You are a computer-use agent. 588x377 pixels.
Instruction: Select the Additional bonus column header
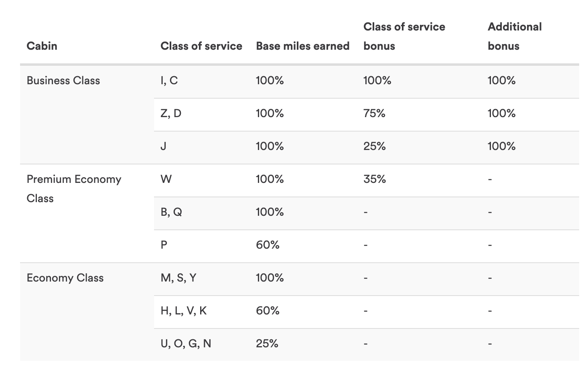click(514, 36)
